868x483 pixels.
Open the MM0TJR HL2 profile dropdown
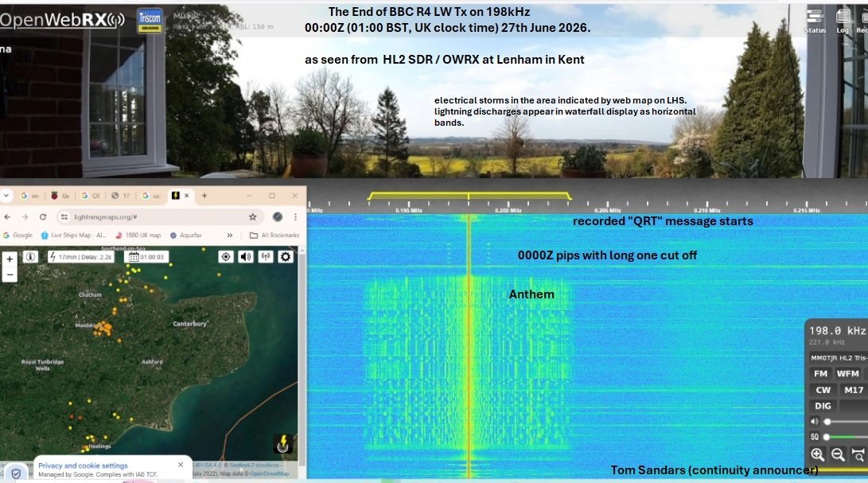[838, 358]
